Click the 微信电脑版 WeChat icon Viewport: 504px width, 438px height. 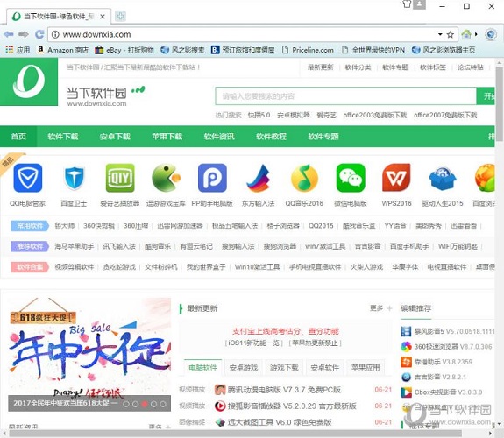click(x=351, y=178)
